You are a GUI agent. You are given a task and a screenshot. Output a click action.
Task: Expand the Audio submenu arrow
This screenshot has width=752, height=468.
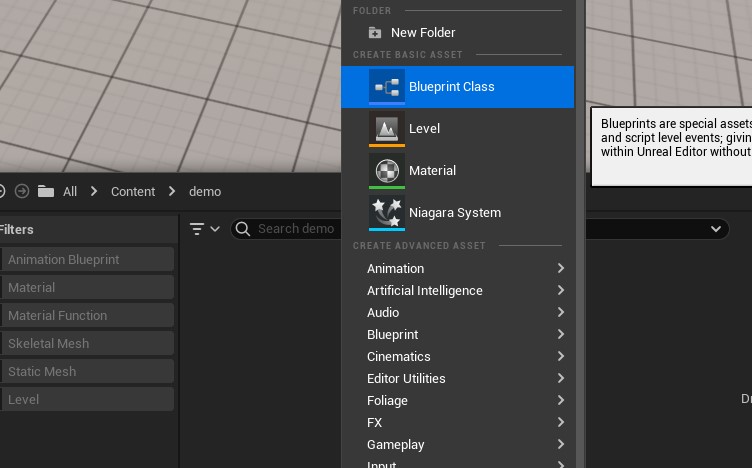(561, 312)
